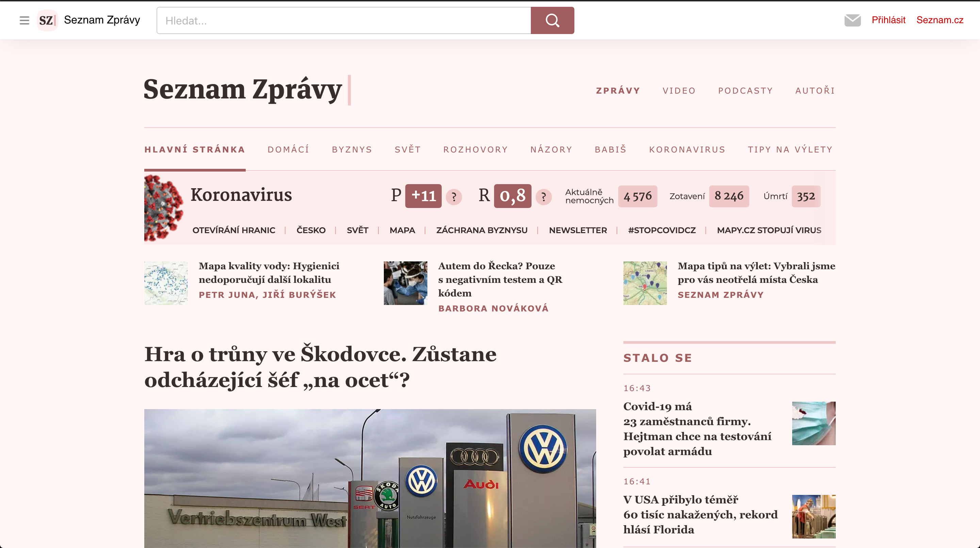
Task: Open the Seznam.cz link in header
Action: pos(940,20)
